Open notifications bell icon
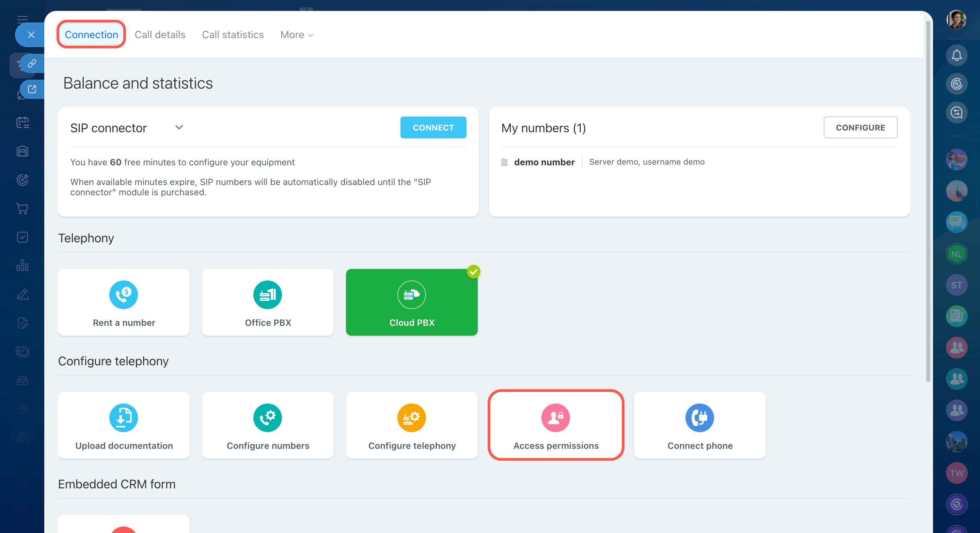This screenshot has height=533, width=980. [956, 56]
